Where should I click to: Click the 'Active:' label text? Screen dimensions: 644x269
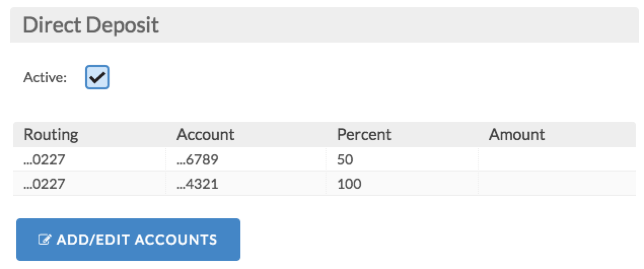[x=45, y=79]
